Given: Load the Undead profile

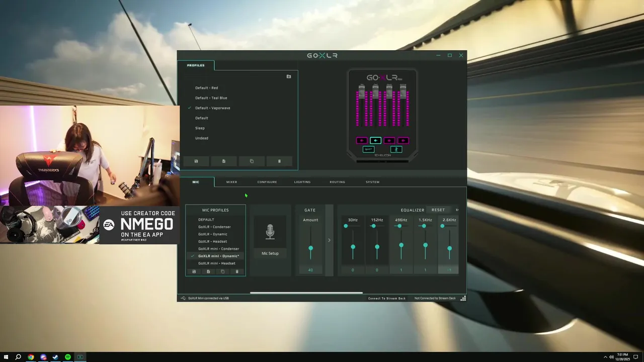Looking at the screenshot, I should [x=201, y=138].
